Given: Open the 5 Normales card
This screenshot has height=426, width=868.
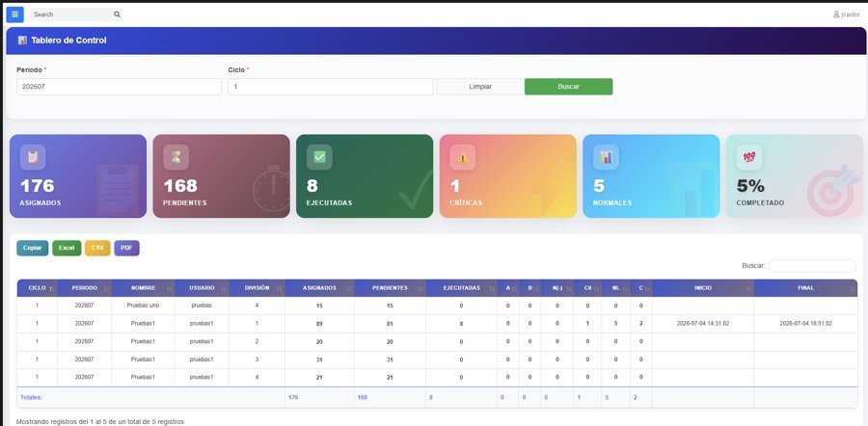Looking at the screenshot, I should [652, 176].
